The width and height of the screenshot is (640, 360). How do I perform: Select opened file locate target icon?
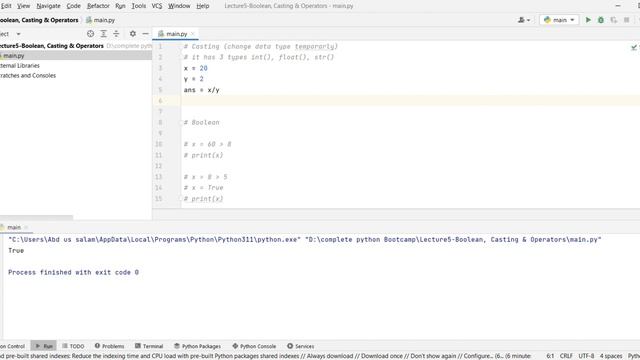[x=90, y=34]
